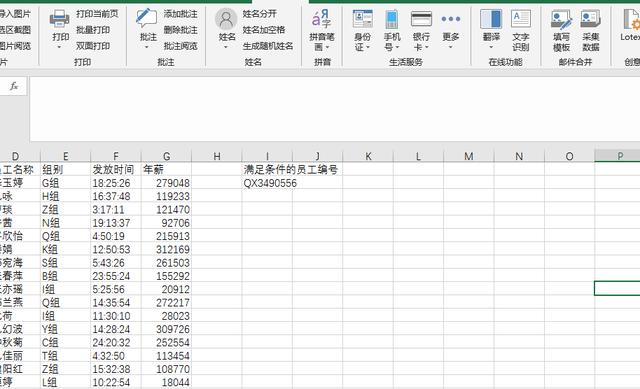Click 双面打印 button

(93, 46)
